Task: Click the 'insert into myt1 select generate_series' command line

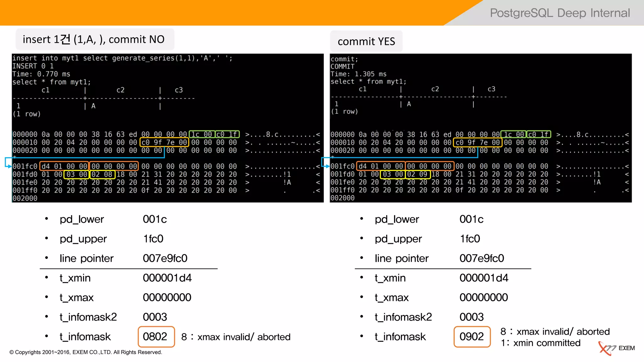Action: click(x=122, y=58)
